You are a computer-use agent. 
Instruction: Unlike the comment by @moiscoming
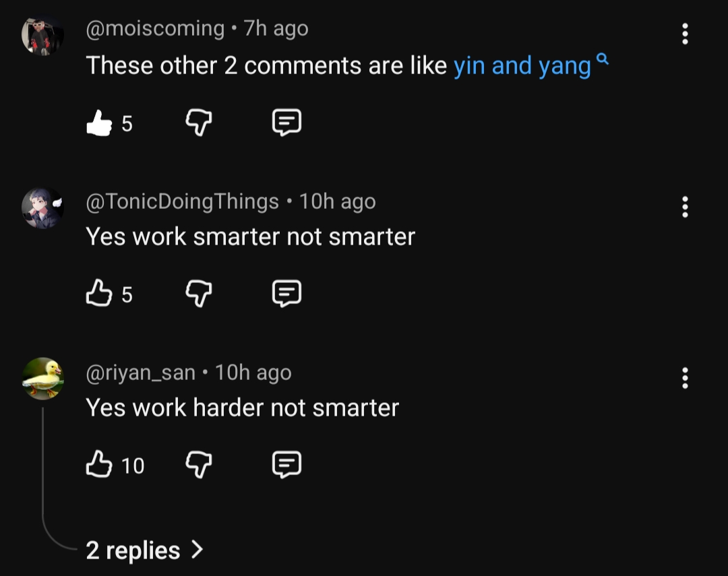click(99, 123)
